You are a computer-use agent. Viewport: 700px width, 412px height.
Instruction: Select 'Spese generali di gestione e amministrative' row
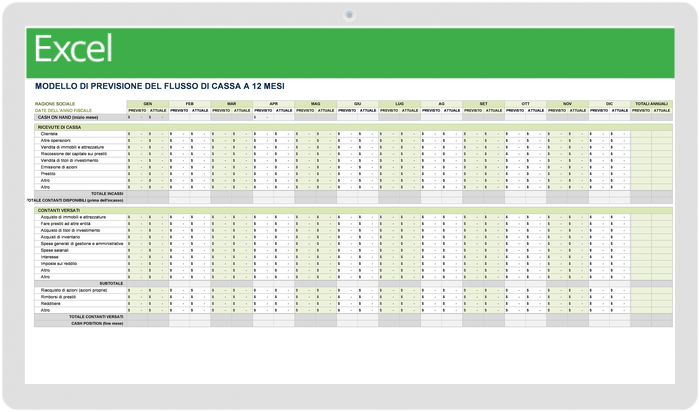(x=82, y=244)
